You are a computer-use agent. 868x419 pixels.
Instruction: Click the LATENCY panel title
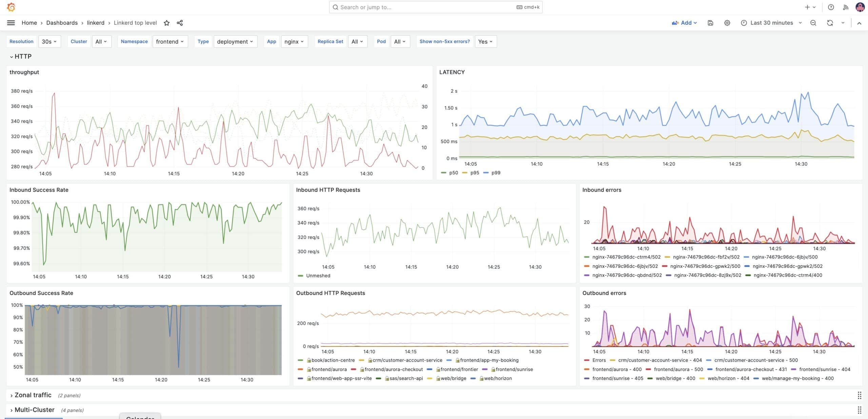[x=452, y=72]
